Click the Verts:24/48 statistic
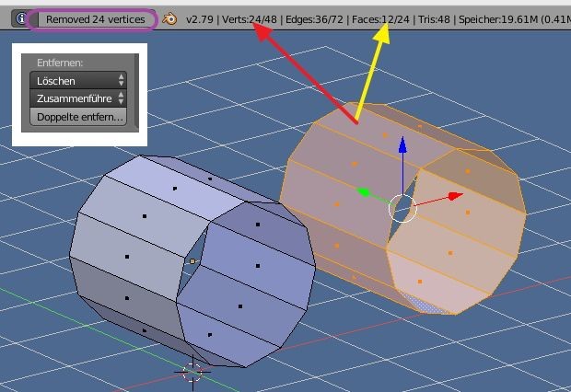 point(250,19)
